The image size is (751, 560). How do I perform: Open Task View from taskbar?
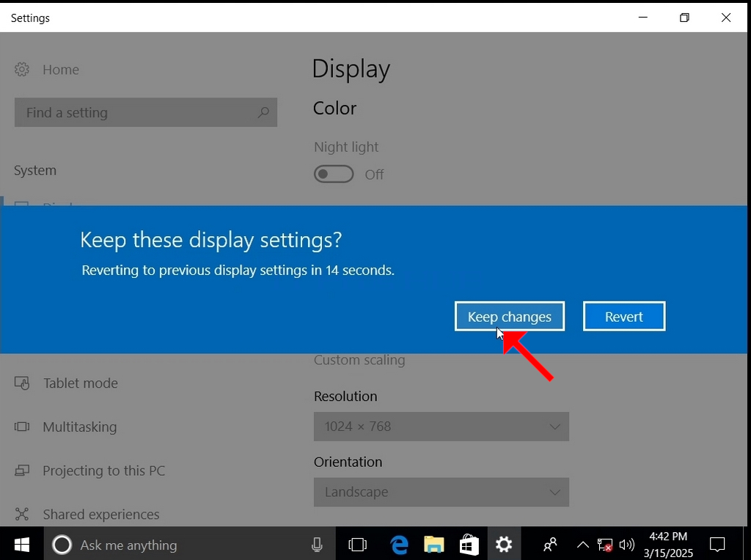357,545
